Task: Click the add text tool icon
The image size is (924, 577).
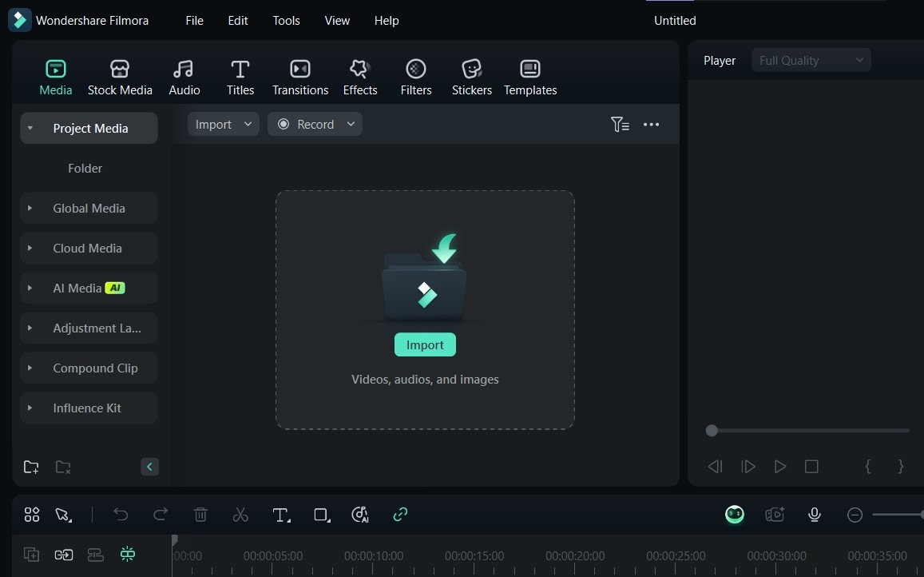Action: click(x=282, y=515)
